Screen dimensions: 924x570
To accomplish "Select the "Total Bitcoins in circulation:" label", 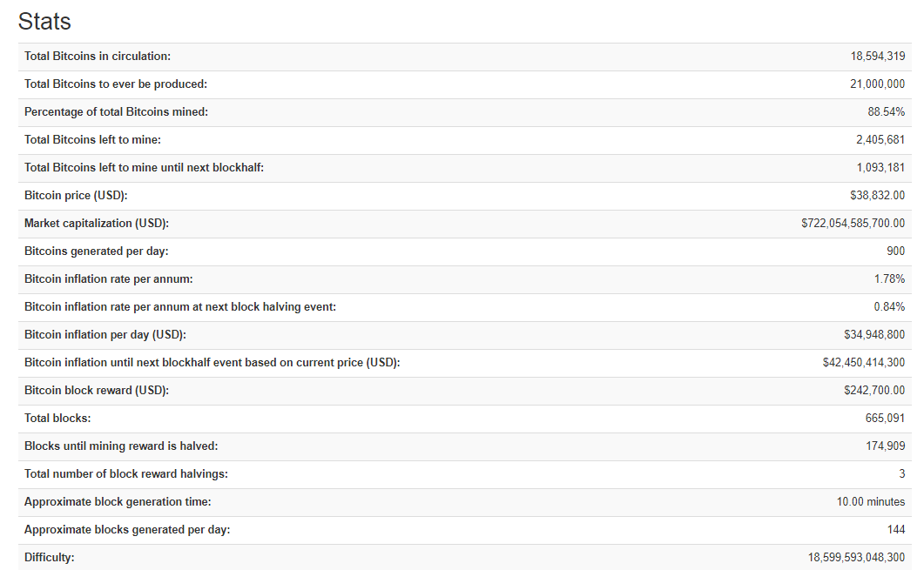I will coord(98,57).
